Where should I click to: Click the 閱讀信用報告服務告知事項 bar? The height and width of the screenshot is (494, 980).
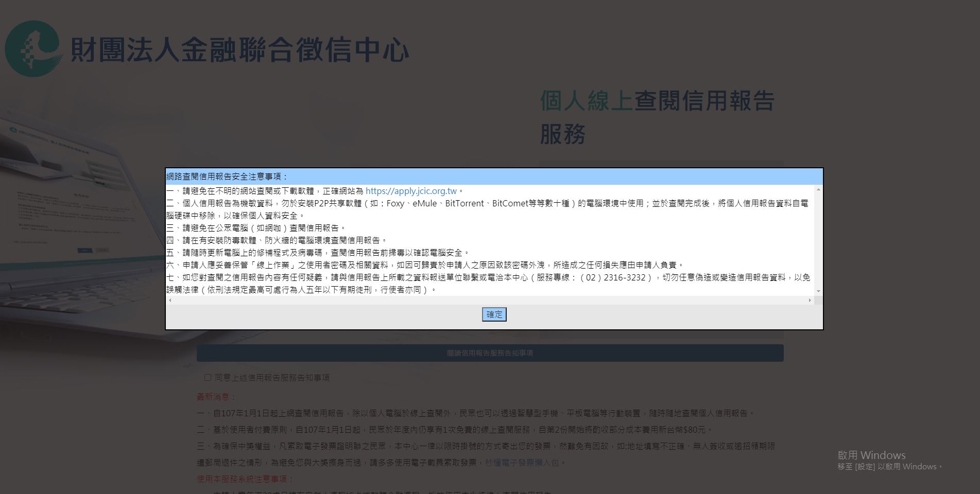(x=490, y=353)
